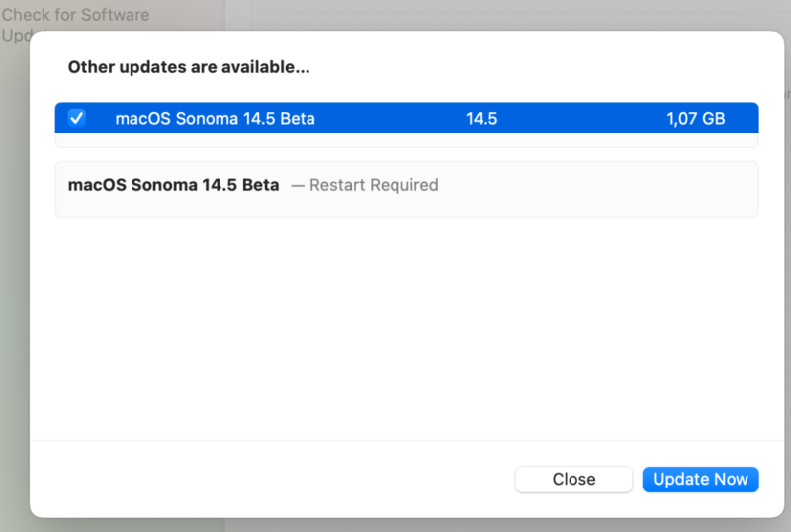Click the empty space below the title inside the description box
Screen dimensions: 791x532
[395, 205]
